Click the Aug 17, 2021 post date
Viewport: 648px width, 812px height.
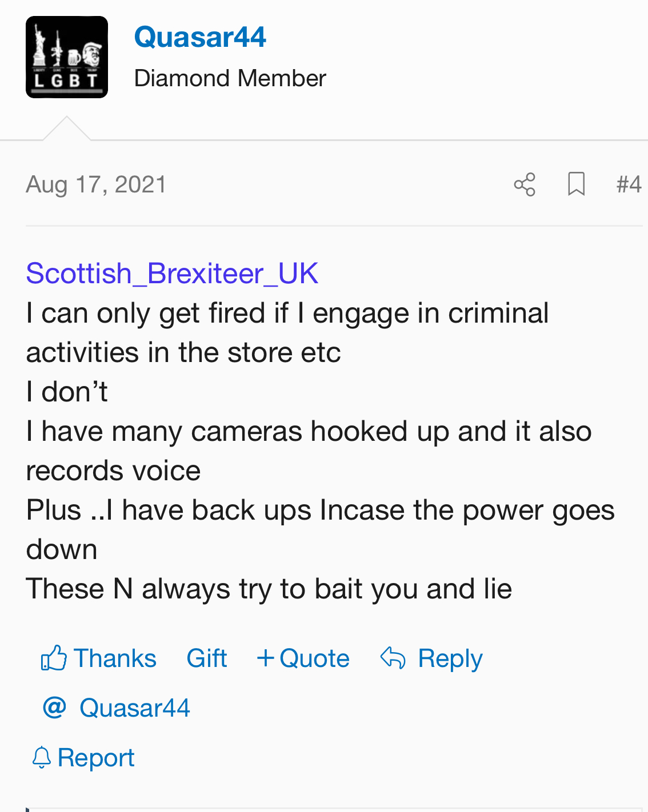pos(96,184)
